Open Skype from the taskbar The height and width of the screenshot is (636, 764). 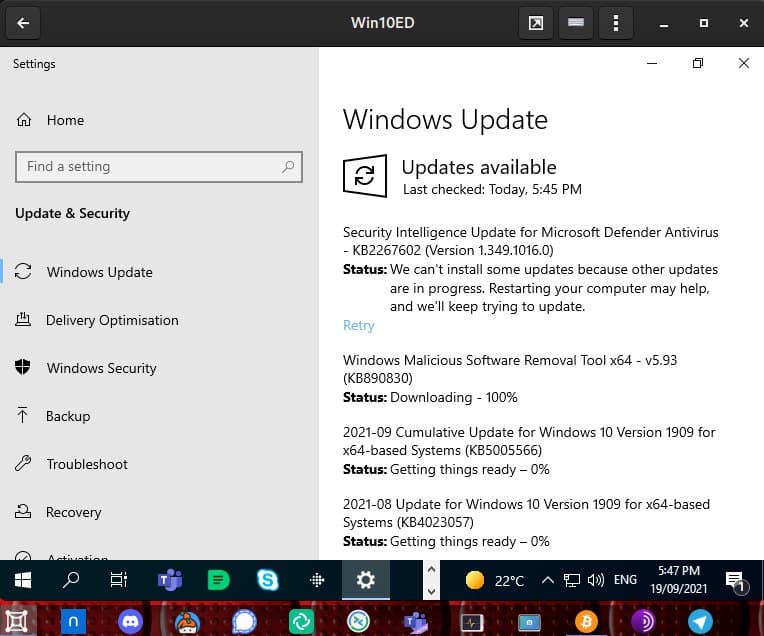pyautogui.click(x=267, y=580)
